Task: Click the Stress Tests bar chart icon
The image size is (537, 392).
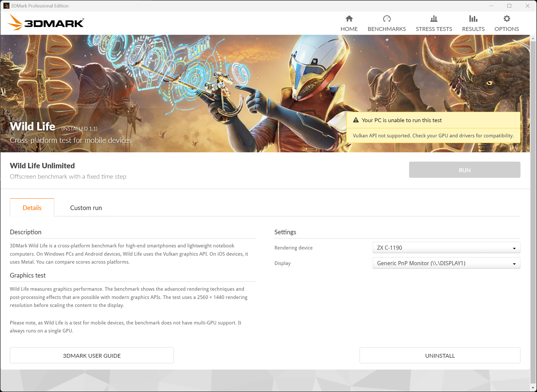Action: (434, 19)
